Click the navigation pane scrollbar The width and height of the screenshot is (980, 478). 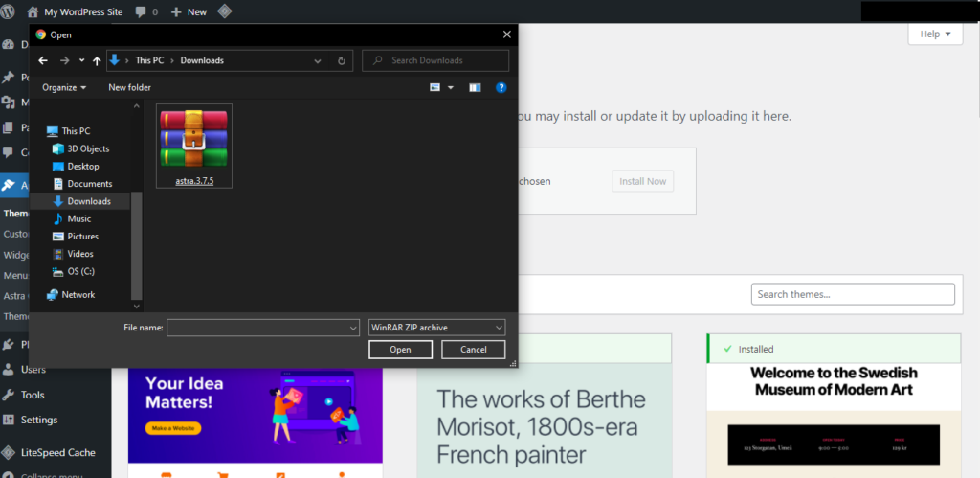137,245
